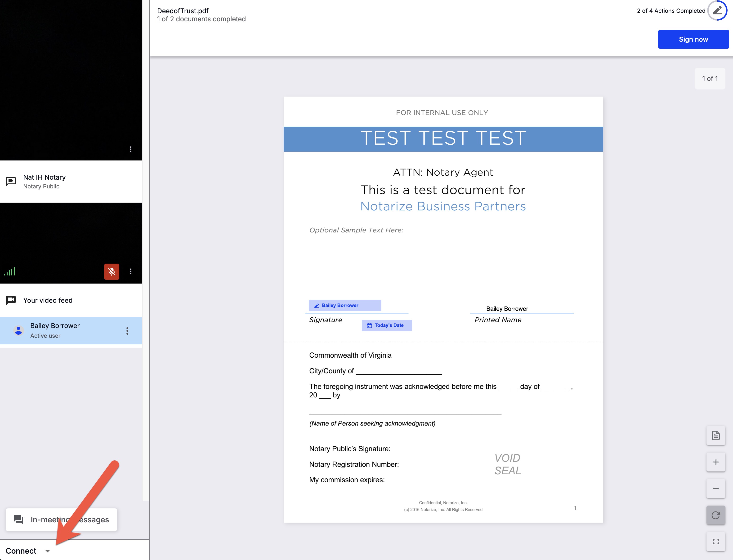Image resolution: width=733 pixels, height=560 pixels.
Task: Click the 'City/County of' line
Action: pyautogui.click(x=375, y=371)
